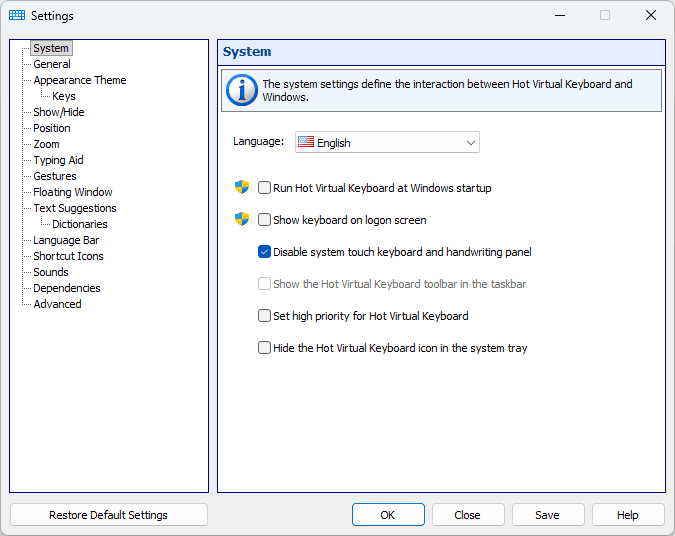Uncheck Disable system touch keyboard and handwriting panel
Viewport: 675px width, 536px height.
[x=264, y=252]
